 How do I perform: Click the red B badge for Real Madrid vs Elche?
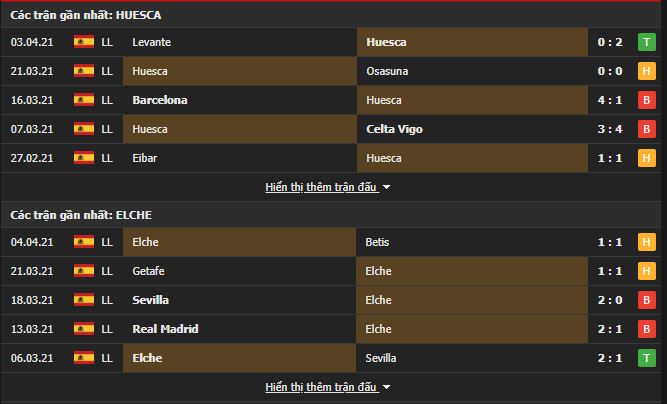click(x=647, y=329)
